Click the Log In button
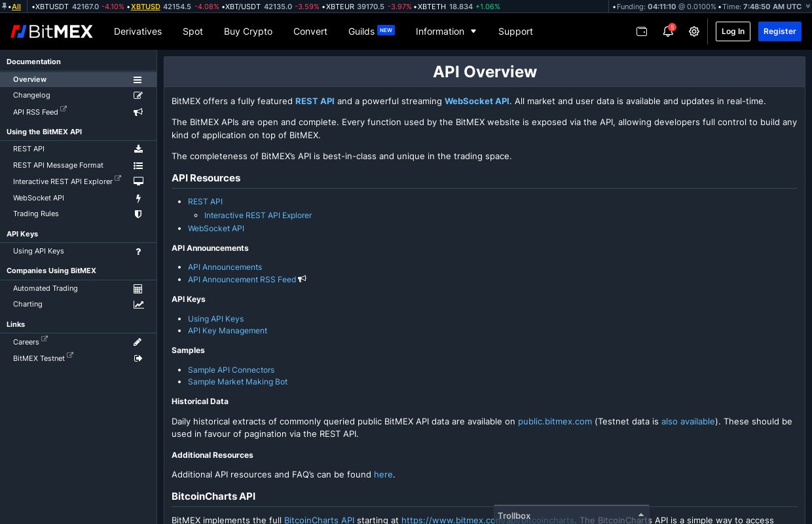Image resolution: width=812 pixels, height=524 pixels. coord(733,31)
